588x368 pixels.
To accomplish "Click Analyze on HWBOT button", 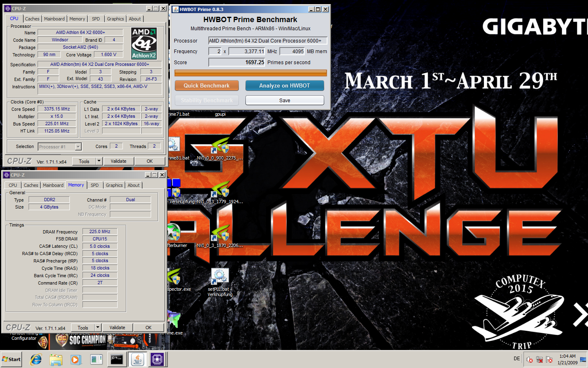I will click(x=285, y=85).
